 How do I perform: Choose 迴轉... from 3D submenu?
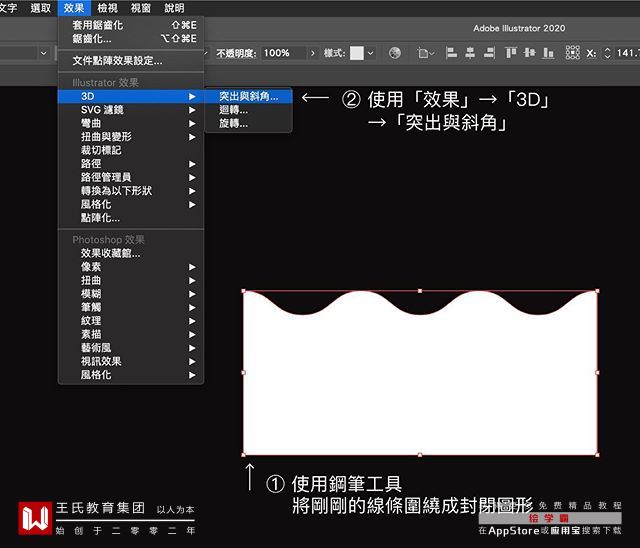[249, 110]
